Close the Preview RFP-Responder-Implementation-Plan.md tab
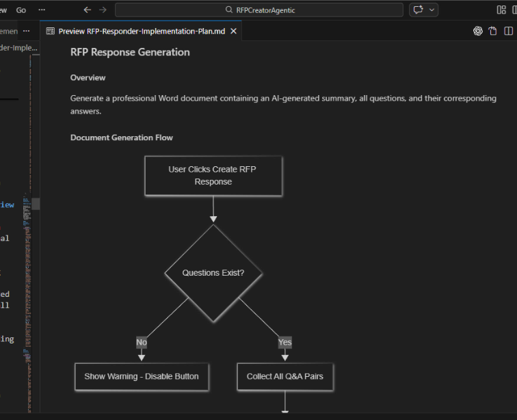Viewport: 517px width, 420px height. pos(233,31)
